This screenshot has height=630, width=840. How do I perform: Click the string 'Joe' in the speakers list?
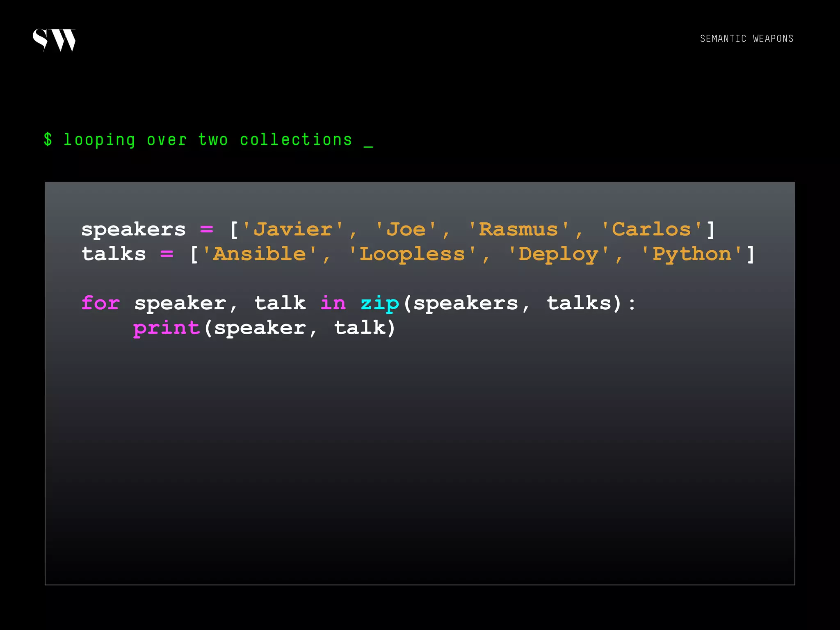point(406,229)
